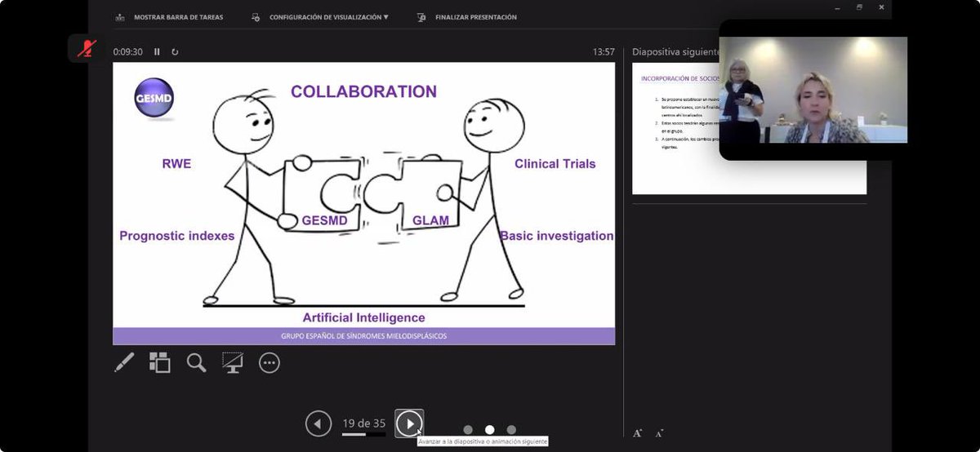Click the Prognostic indexes text on slide

pyautogui.click(x=177, y=236)
